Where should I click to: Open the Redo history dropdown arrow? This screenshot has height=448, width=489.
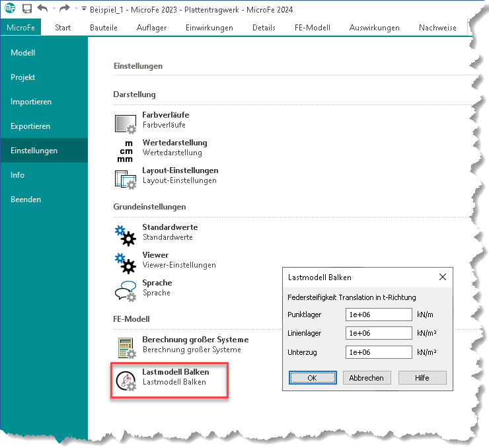pos(76,9)
